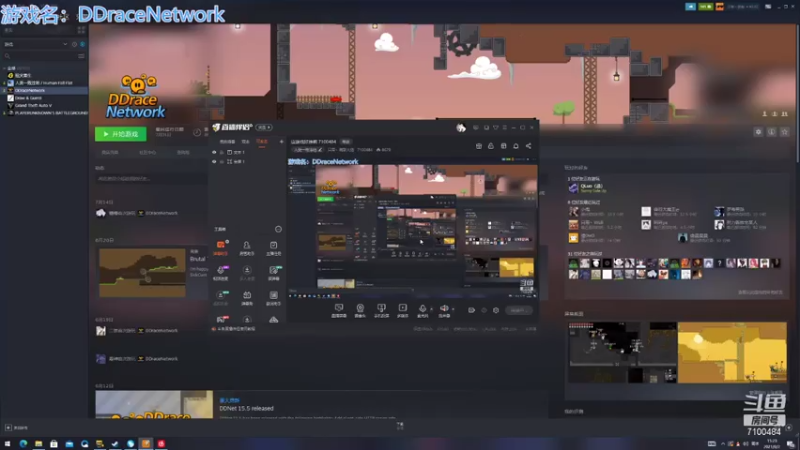Open the game settings gear icon on Steam page
The width and height of the screenshot is (800, 450).
(758, 132)
